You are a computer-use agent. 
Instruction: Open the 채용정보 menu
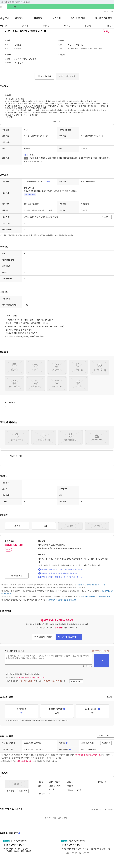[19, 18]
